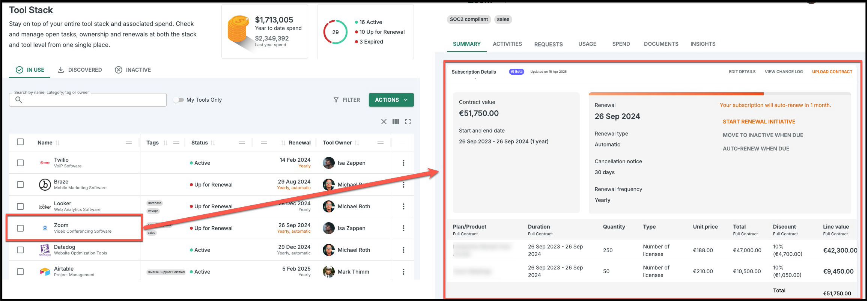This screenshot has width=868, height=301.
Task: Check the Looker row checkbox
Action: point(20,206)
